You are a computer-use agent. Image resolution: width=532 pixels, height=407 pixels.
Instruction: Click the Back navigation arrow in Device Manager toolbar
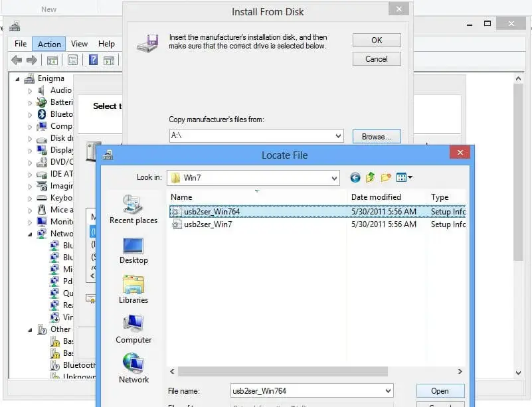point(17,59)
